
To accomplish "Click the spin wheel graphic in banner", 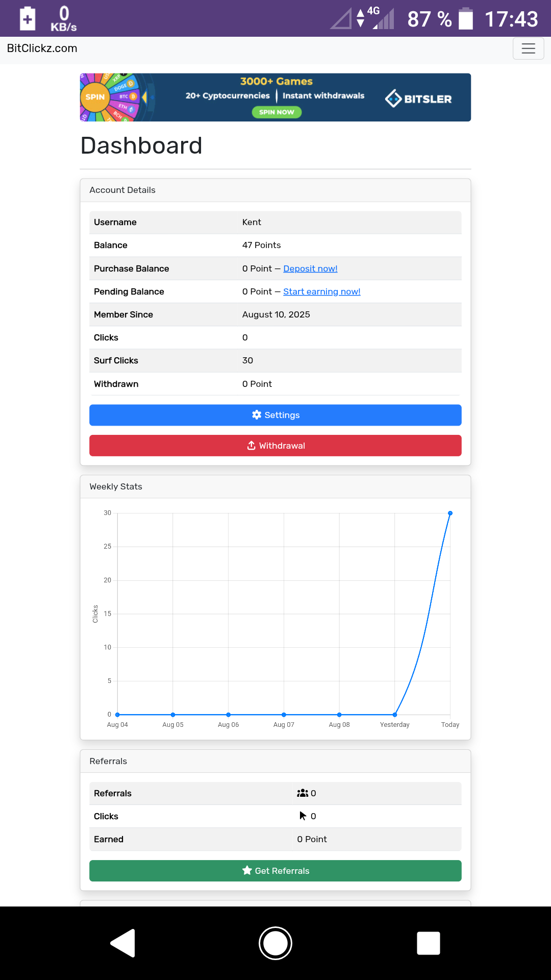I will click(x=110, y=97).
